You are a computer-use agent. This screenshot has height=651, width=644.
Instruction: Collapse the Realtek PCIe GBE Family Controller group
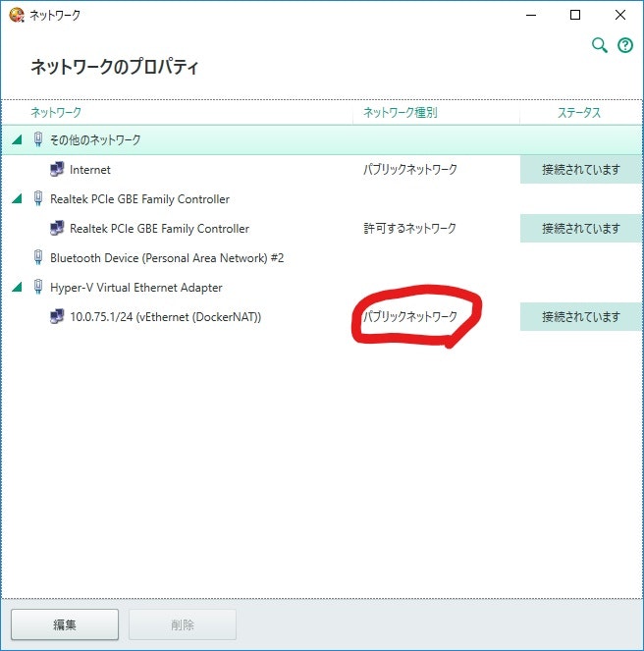[x=17, y=198]
